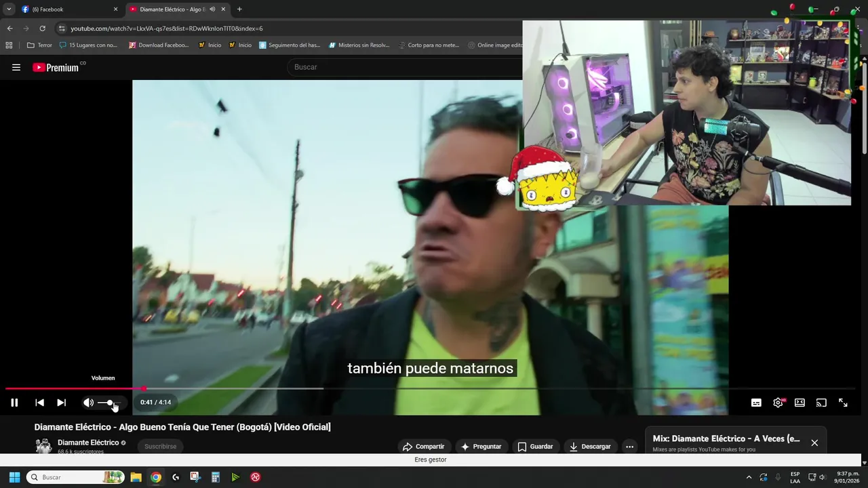Open the 'Seguimento del has...' bookmark
The height and width of the screenshot is (488, 868).
[290, 45]
